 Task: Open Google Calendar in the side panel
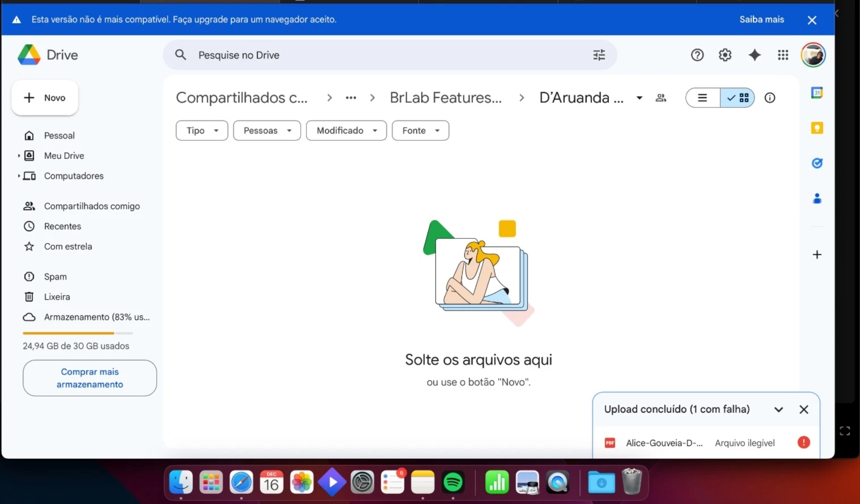[x=816, y=92]
